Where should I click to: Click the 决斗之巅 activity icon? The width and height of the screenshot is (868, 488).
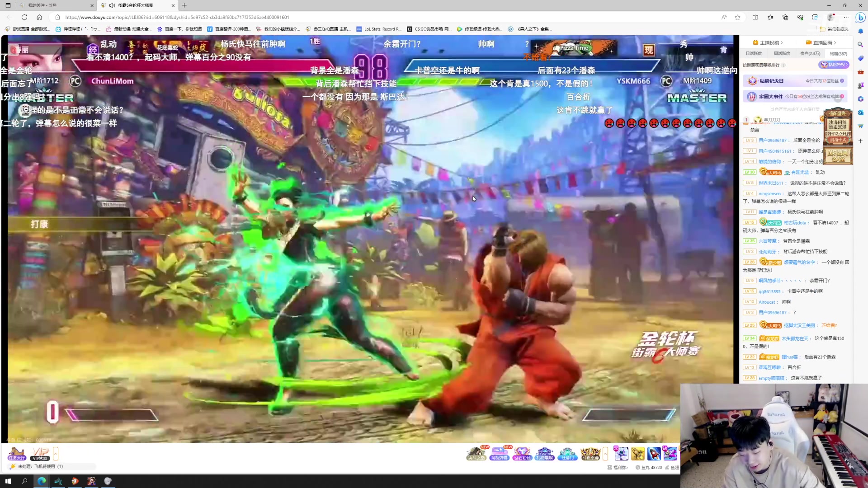476,453
